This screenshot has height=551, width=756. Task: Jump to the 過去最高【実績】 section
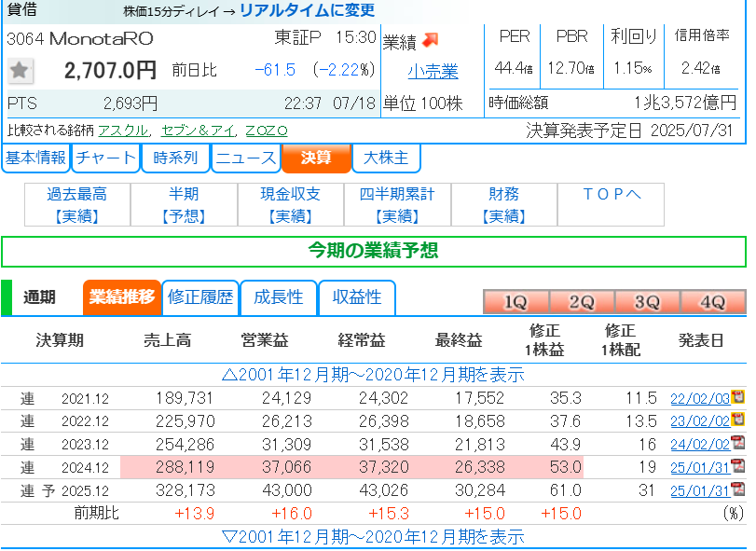(x=77, y=205)
